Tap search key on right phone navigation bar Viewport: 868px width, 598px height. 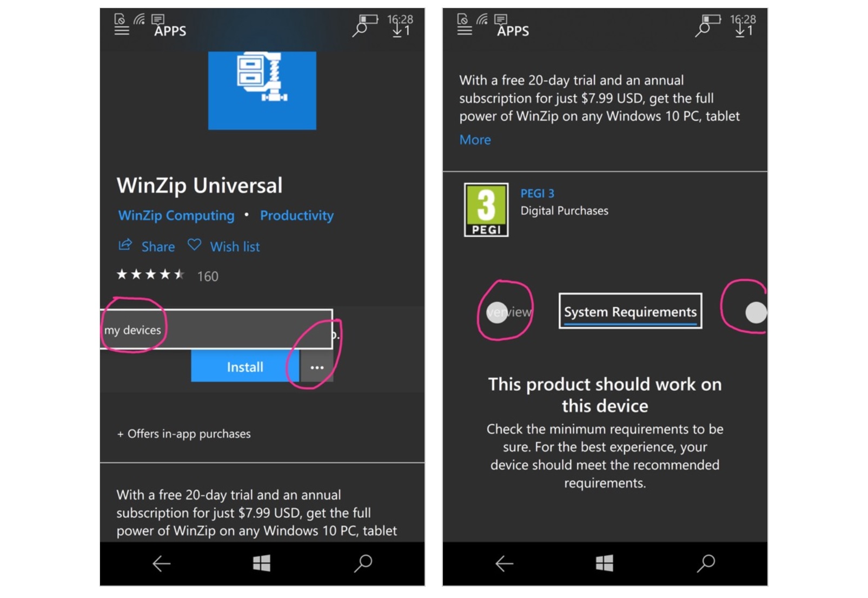(x=706, y=563)
